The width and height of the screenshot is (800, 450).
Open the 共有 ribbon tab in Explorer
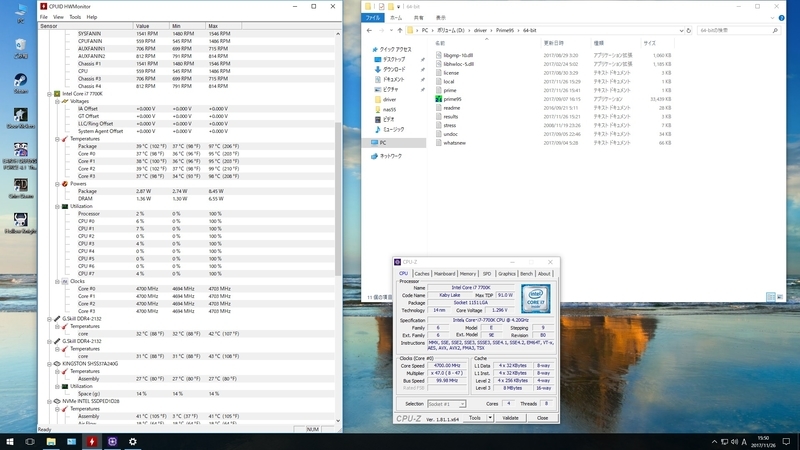418,18
